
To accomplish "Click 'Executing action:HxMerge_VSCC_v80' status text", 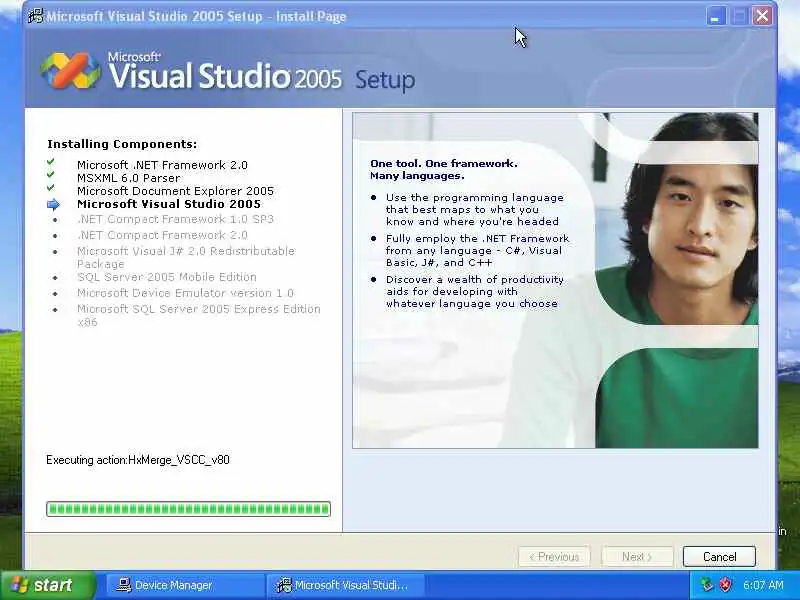I will pyautogui.click(x=138, y=460).
